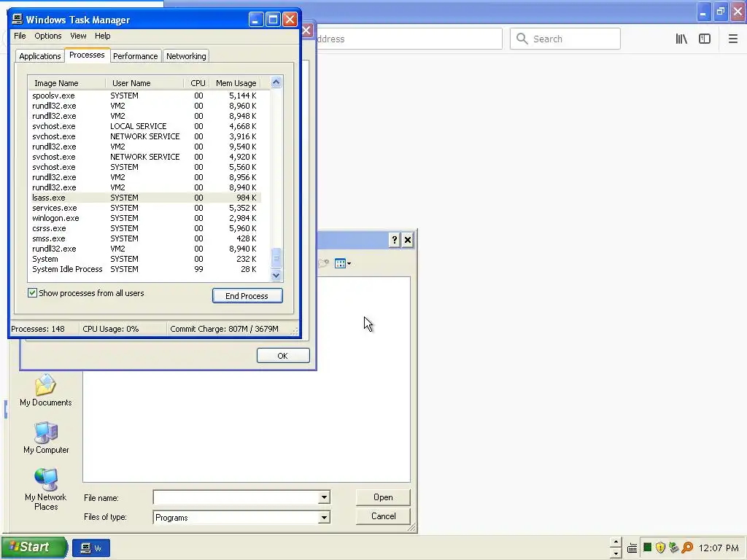This screenshot has width=747, height=560.
Task: Click Cancel in the file dialog
Action: pos(383,516)
